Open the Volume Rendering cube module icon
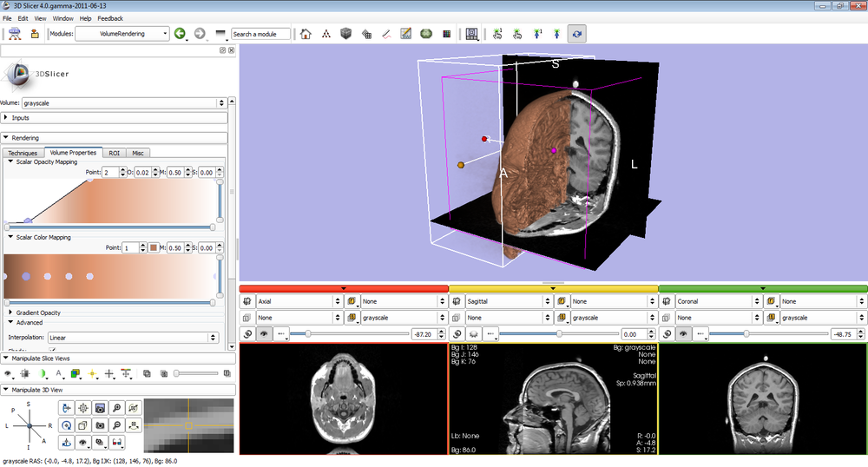This screenshot has width=868, height=467. [345, 34]
